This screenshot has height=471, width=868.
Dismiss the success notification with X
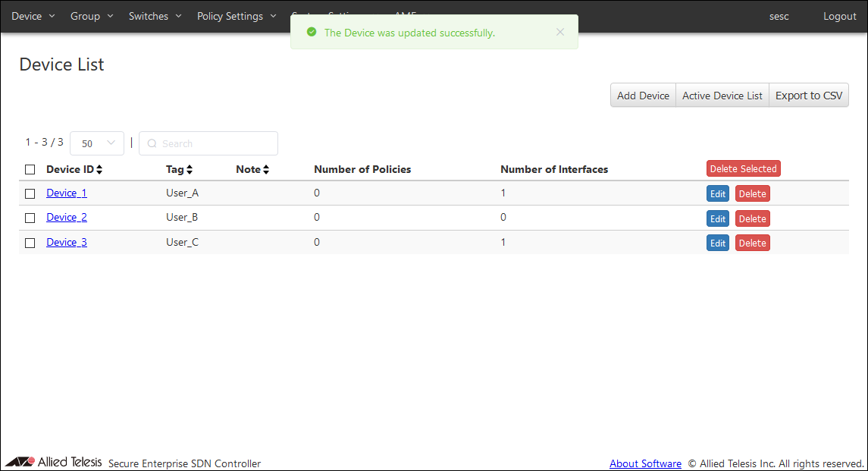[560, 32]
